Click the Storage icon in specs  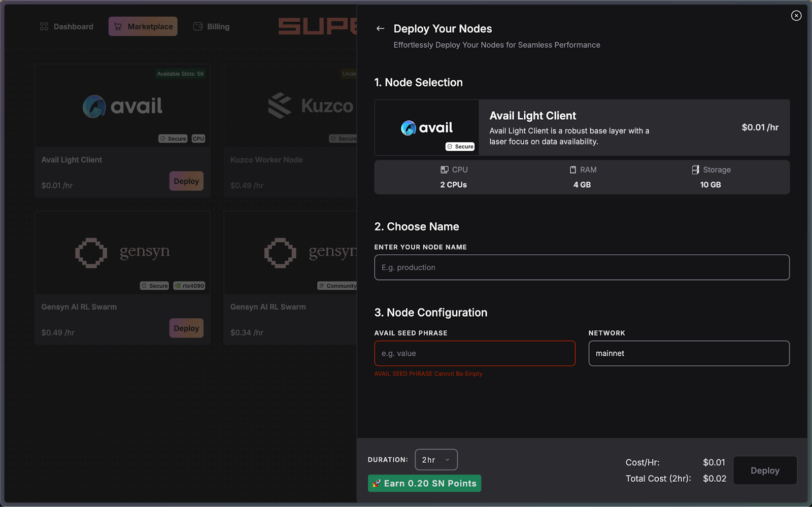695,170
